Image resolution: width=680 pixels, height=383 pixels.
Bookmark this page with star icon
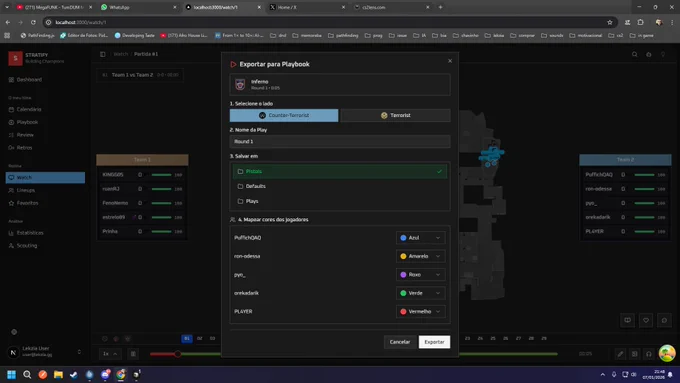click(x=610, y=22)
